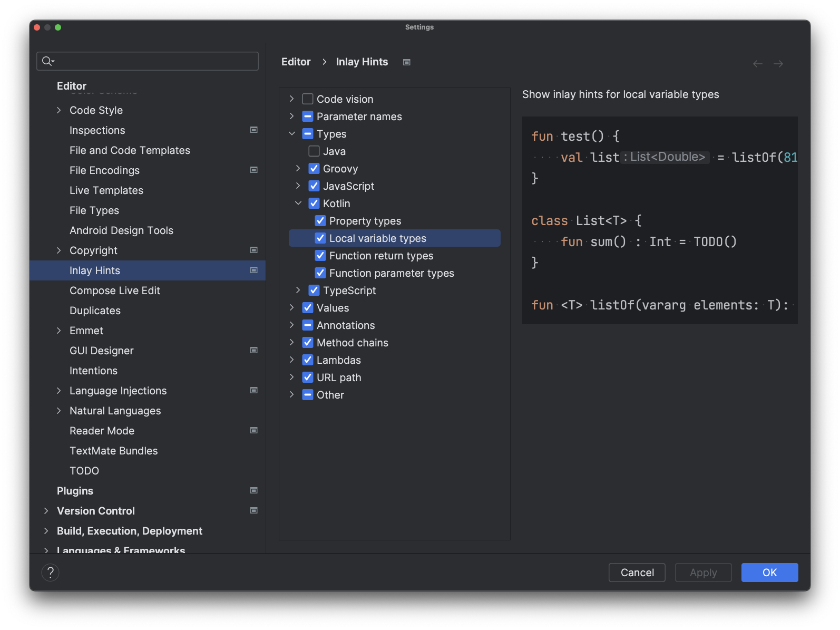This screenshot has width=840, height=630.
Task: Go back with the left arrow icon
Action: [x=758, y=64]
